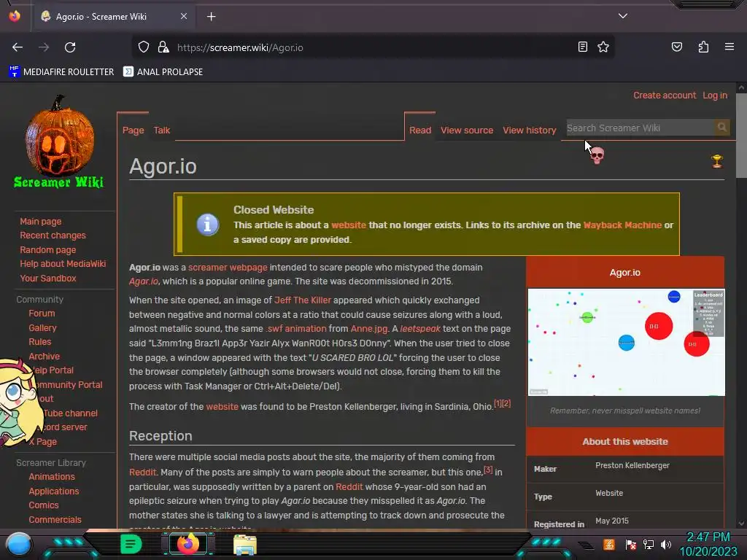
Task: Follow the Wayback Machine link
Action: [622, 225]
